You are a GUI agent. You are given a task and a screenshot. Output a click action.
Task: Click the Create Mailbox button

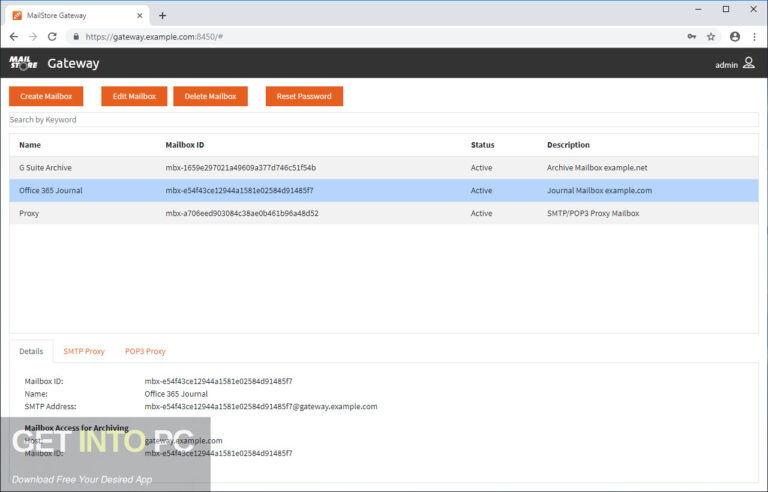click(x=46, y=96)
